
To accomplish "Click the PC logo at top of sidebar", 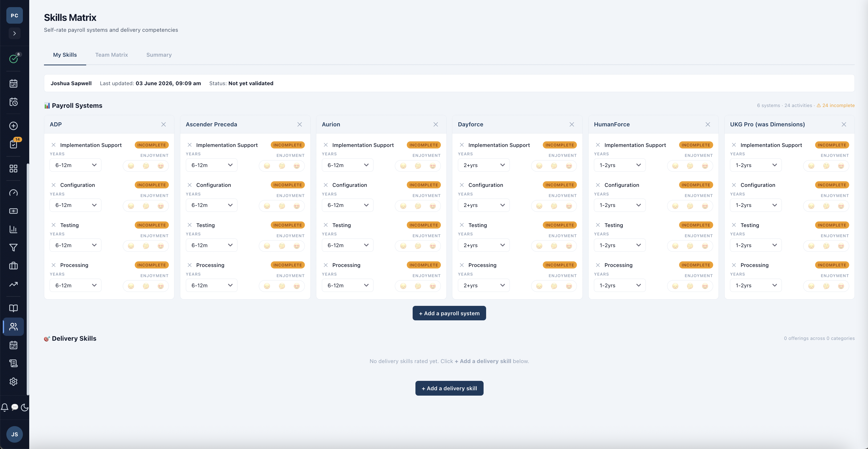I will coord(14,16).
